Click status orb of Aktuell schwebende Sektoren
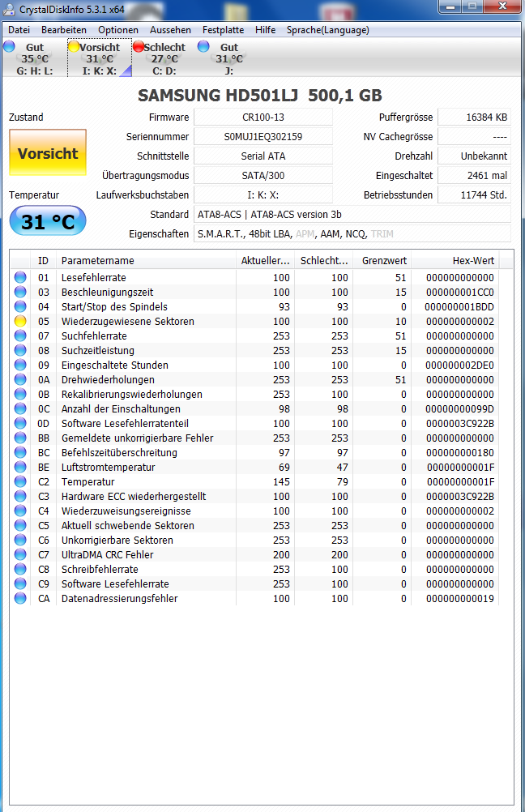This screenshot has height=812, width=525. pos(20,525)
